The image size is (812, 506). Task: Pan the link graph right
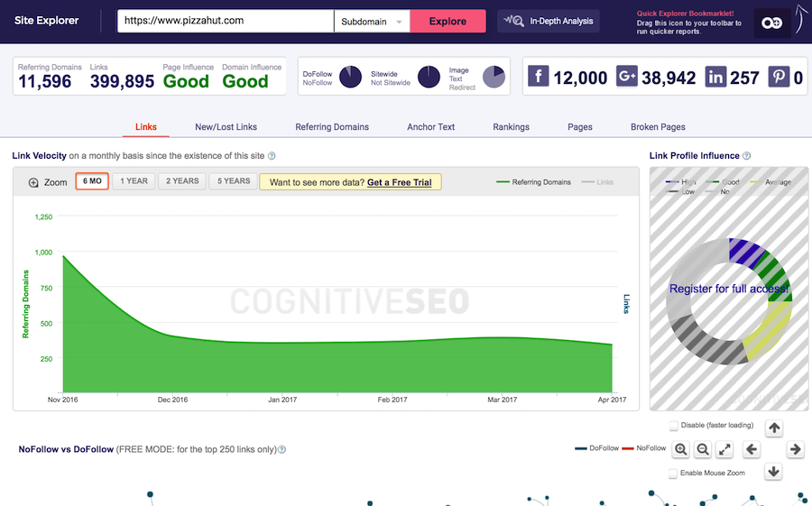795,449
